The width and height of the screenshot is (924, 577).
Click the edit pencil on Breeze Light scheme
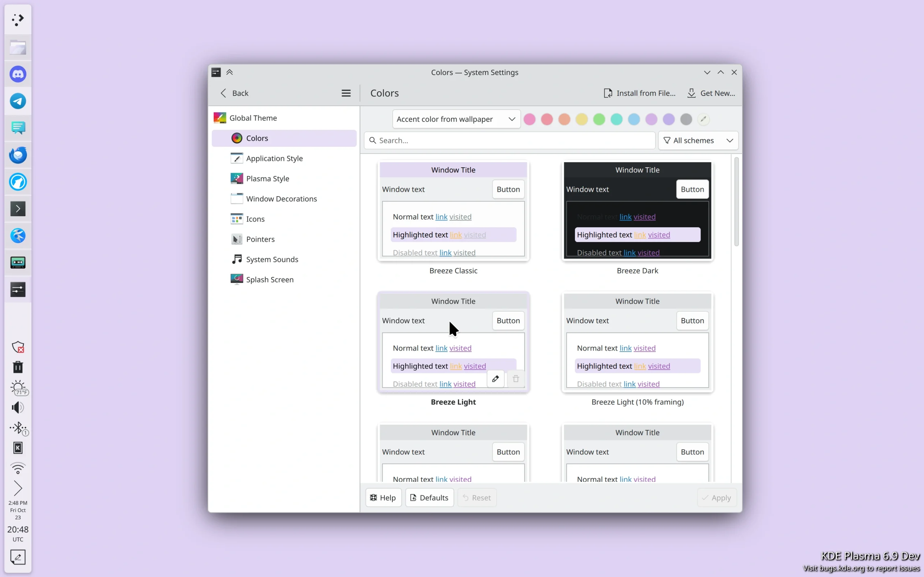click(495, 379)
